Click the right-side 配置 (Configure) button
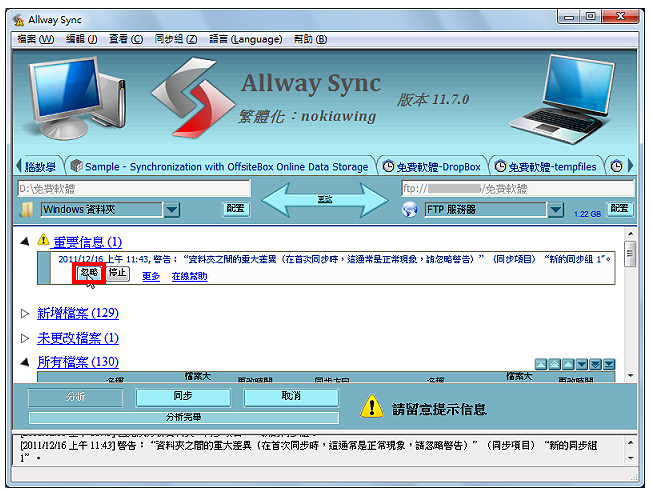Screen dimensions: 652x492 click(x=620, y=209)
